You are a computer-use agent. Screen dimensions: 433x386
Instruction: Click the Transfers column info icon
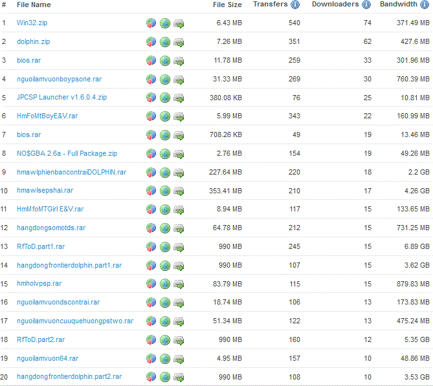295,5
